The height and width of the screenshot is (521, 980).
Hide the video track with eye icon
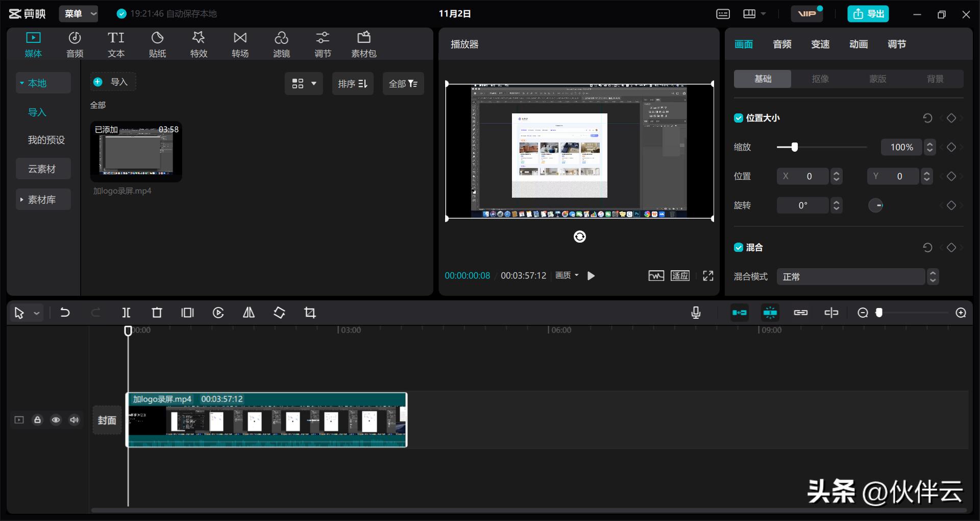[56, 420]
